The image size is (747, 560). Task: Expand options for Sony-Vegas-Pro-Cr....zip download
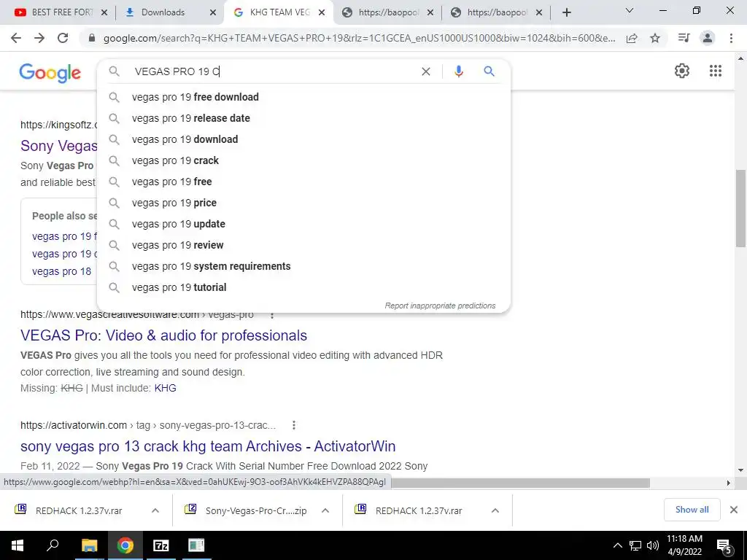pos(325,510)
